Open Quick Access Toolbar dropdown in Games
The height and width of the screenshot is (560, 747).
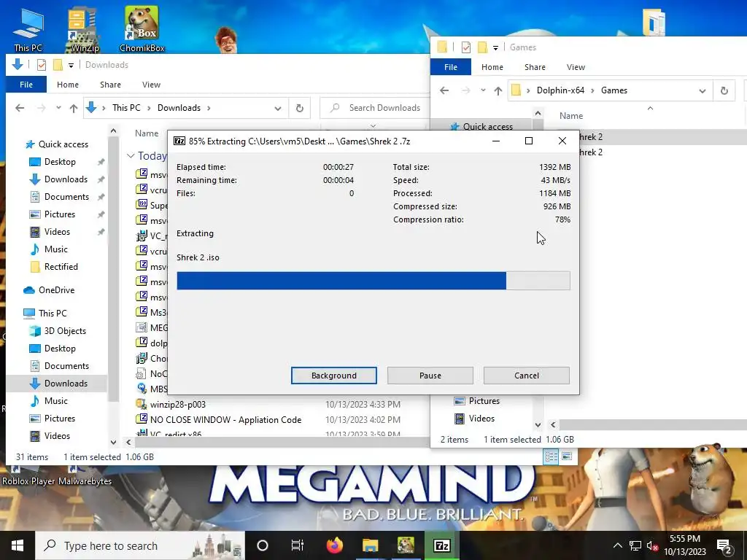(495, 47)
